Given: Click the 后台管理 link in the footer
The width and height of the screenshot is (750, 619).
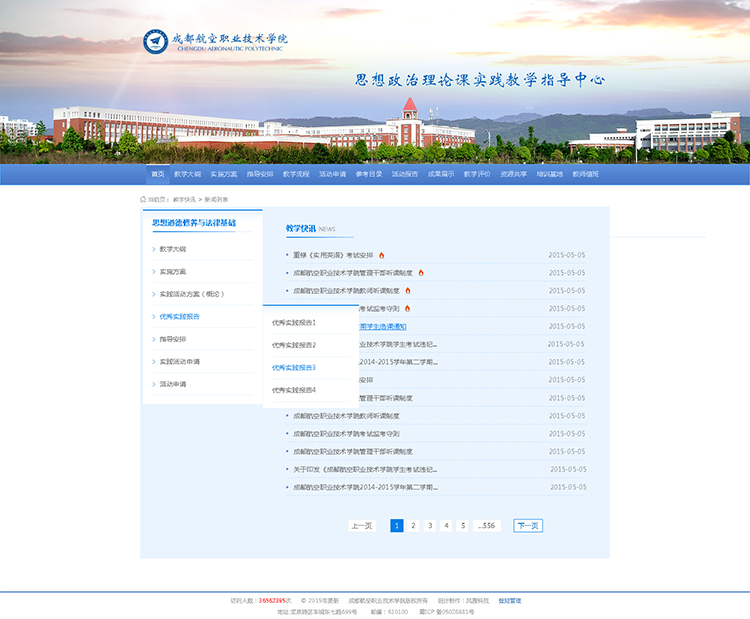Looking at the screenshot, I should coord(509,601).
